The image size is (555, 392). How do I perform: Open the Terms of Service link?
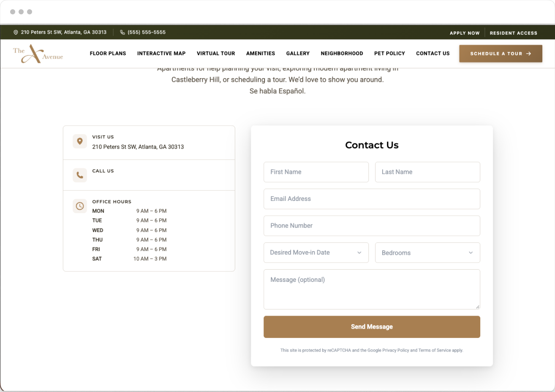[x=435, y=350]
